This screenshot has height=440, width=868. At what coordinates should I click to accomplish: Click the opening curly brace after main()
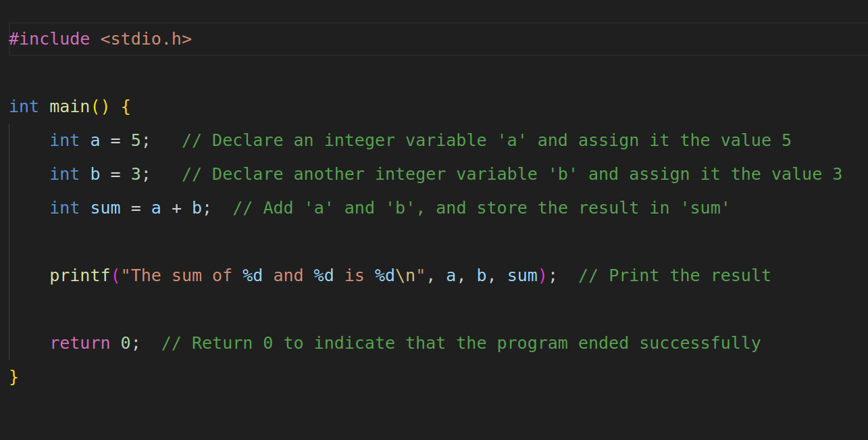click(127, 106)
